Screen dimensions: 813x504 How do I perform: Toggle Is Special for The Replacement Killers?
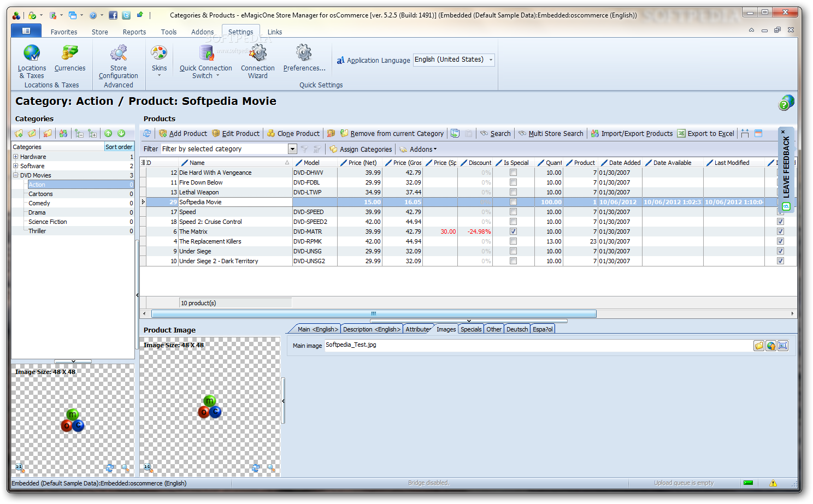click(513, 241)
